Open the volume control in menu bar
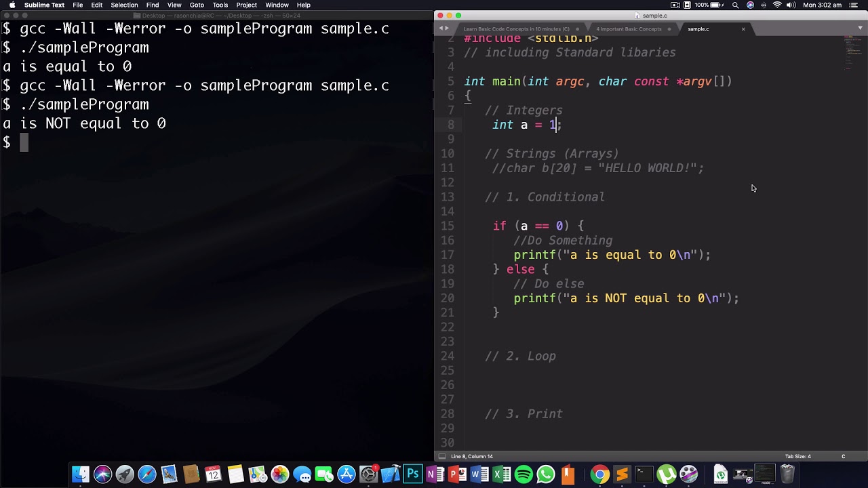Screen dimensions: 868x488 click(x=791, y=5)
